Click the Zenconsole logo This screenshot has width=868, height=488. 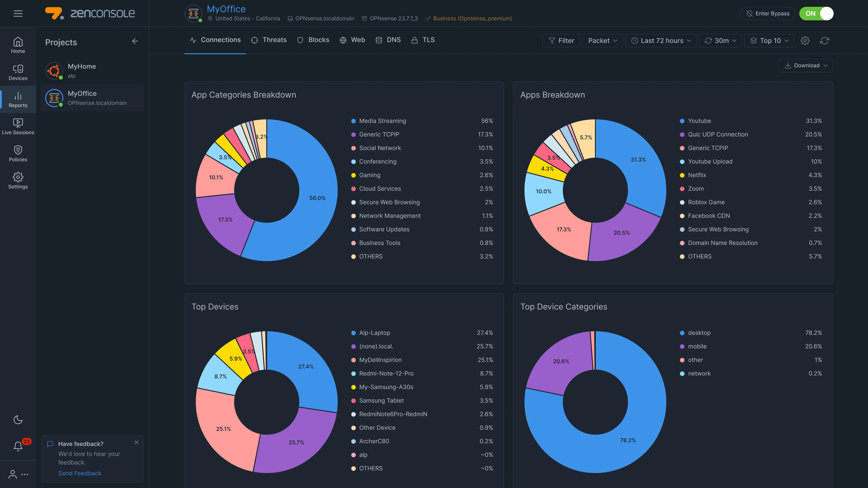90,13
